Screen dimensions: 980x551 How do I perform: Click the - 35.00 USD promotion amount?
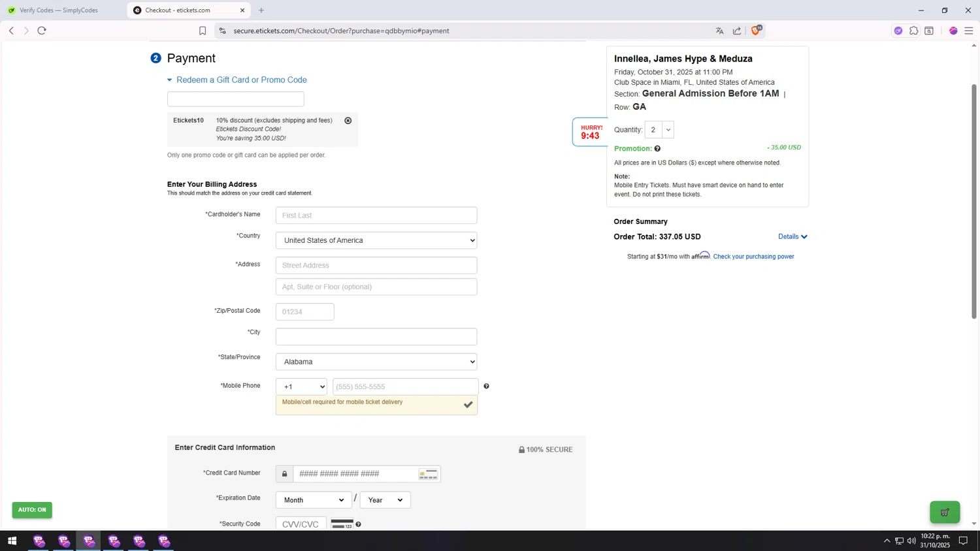click(x=784, y=148)
